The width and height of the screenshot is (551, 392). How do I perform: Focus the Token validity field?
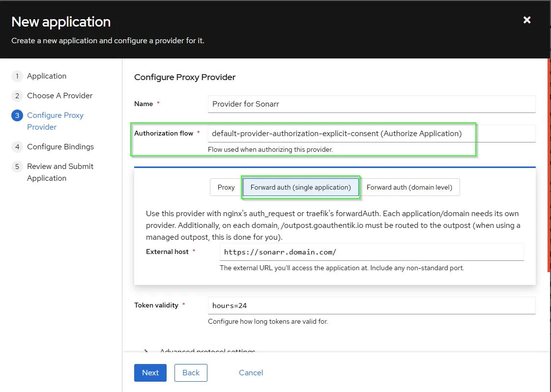tap(371, 306)
